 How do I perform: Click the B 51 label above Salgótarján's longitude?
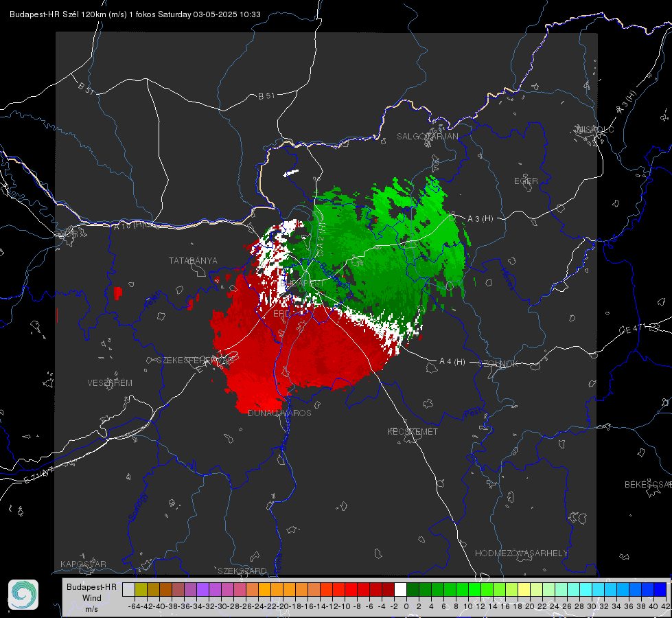point(266,96)
